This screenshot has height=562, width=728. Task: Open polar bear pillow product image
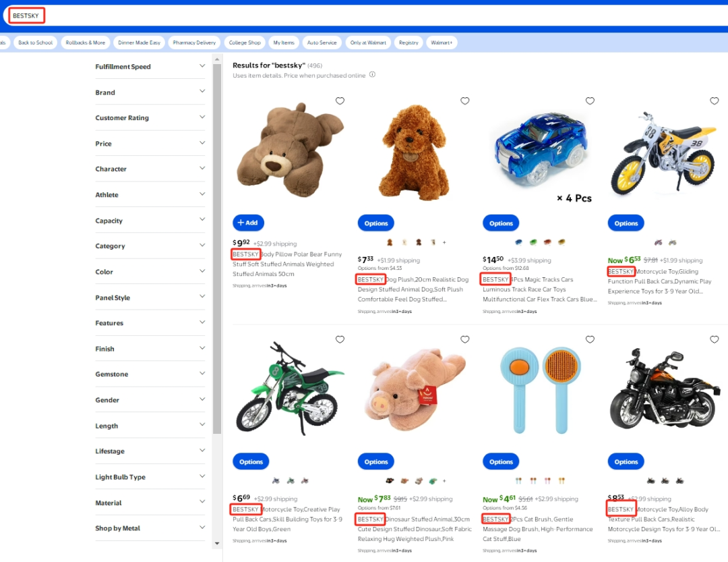pos(291,151)
